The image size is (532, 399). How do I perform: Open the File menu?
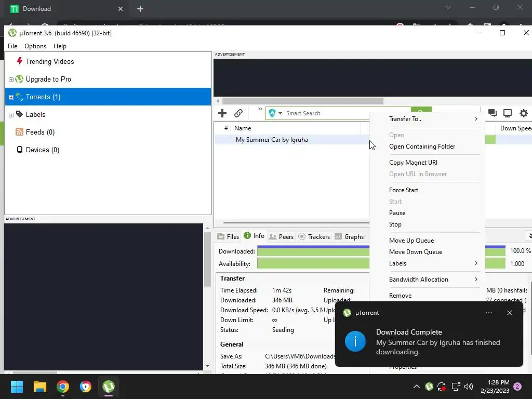click(12, 46)
